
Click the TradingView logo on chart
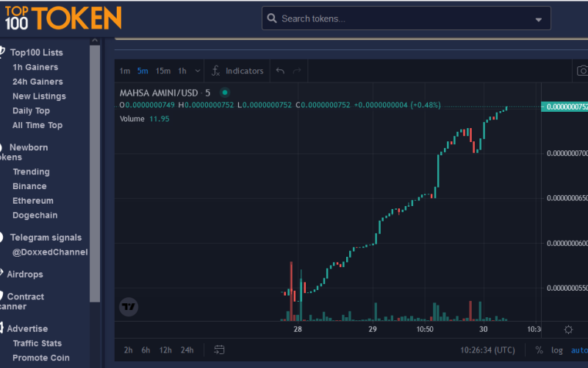pyautogui.click(x=129, y=306)
